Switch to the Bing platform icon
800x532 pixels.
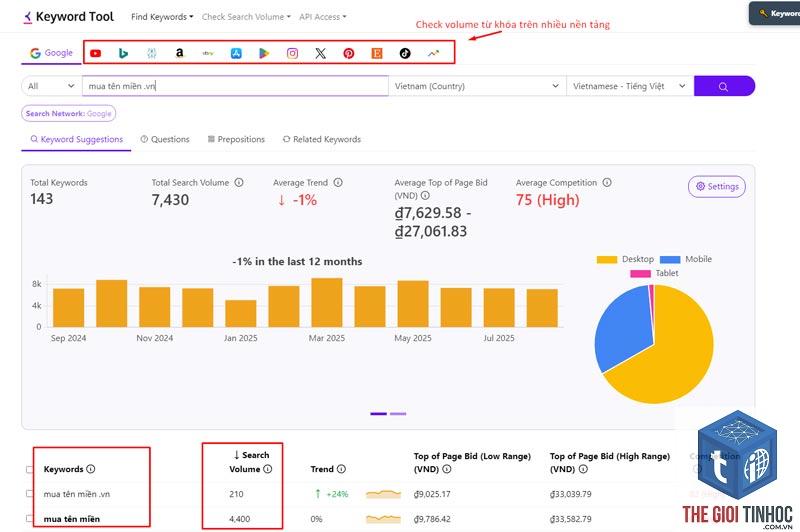point(123,53)
